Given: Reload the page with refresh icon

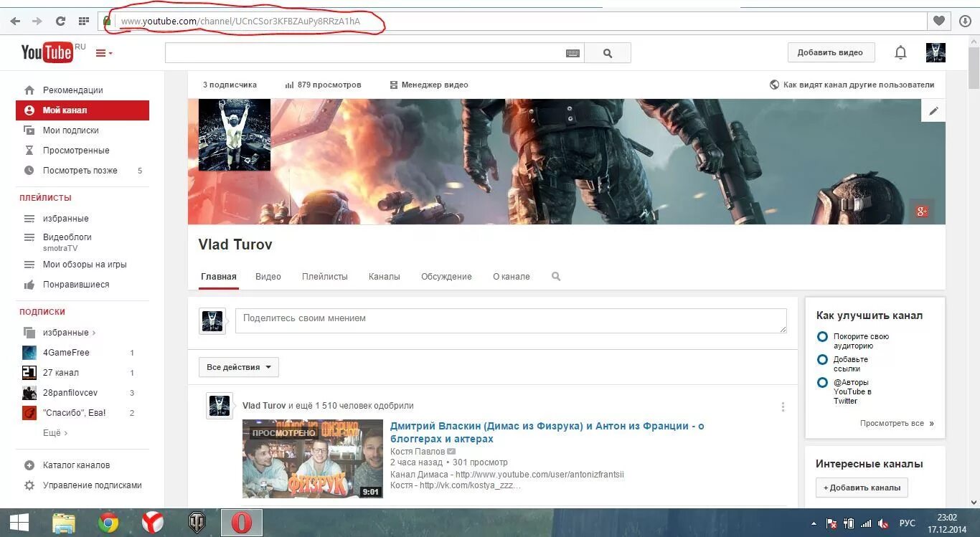Looking at the screenshot, I should [x=60, y=22].
